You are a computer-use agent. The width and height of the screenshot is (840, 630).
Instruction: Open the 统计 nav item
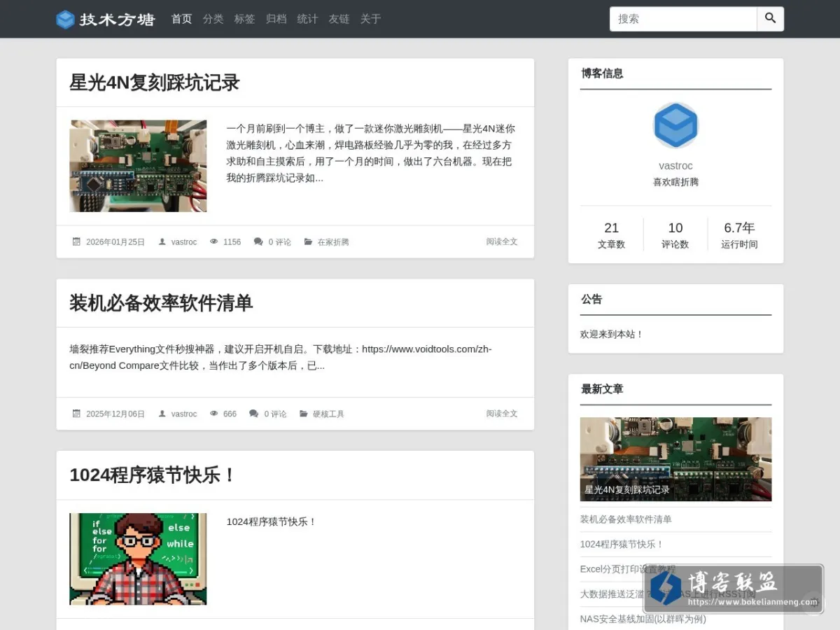[x=308, y=19]
